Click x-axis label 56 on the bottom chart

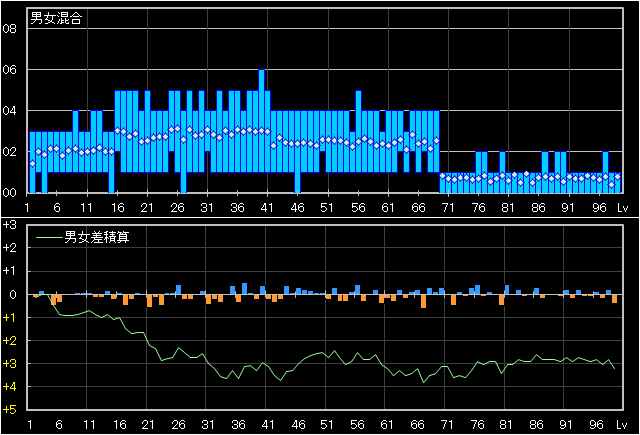[x=357, y=425]
